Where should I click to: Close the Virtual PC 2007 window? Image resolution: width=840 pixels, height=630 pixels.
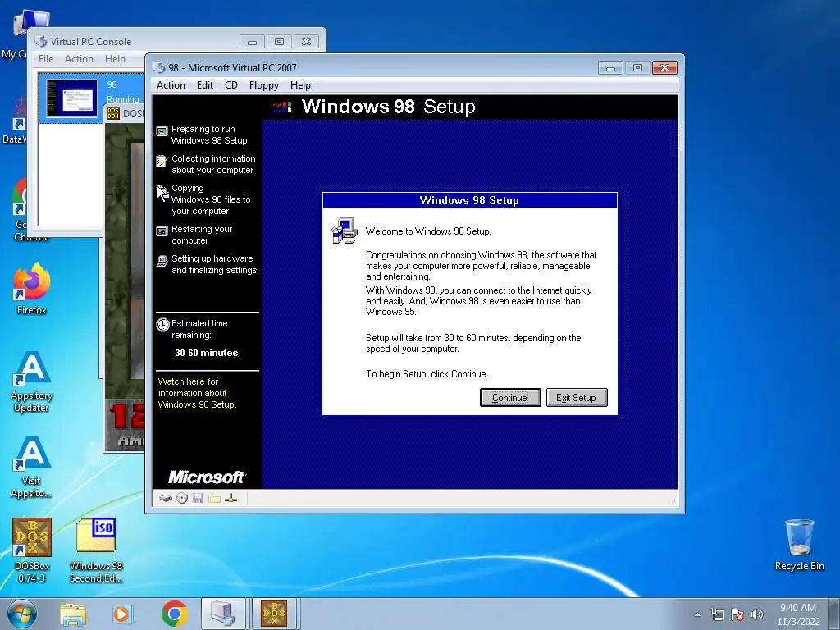click(664, 67)
